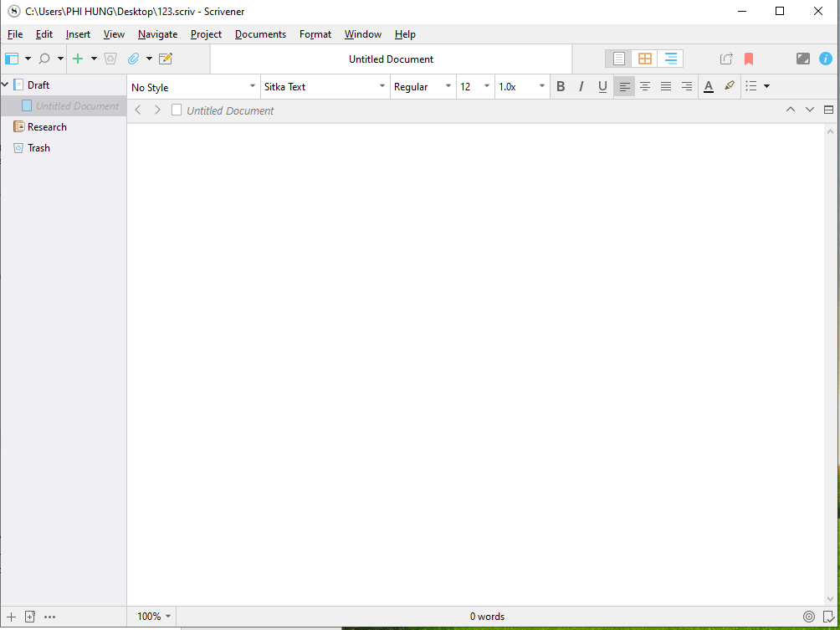The image size is (840, 630).
Task: Open the font size 12 dropdown
Action: tap(475, 87)
